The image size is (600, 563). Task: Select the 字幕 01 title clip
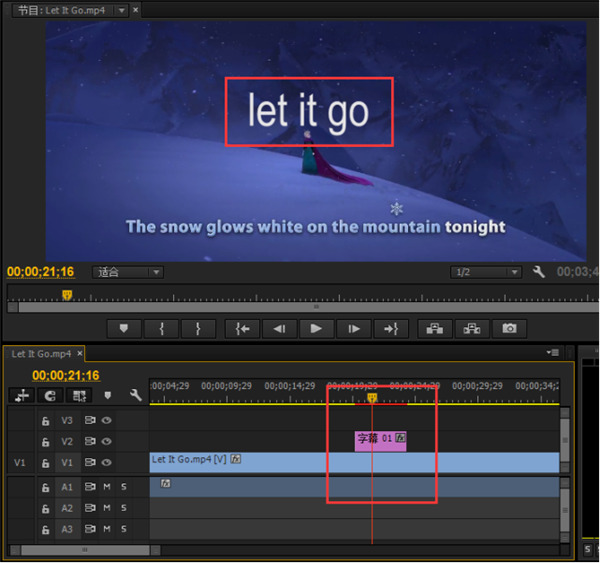[380, 441]
